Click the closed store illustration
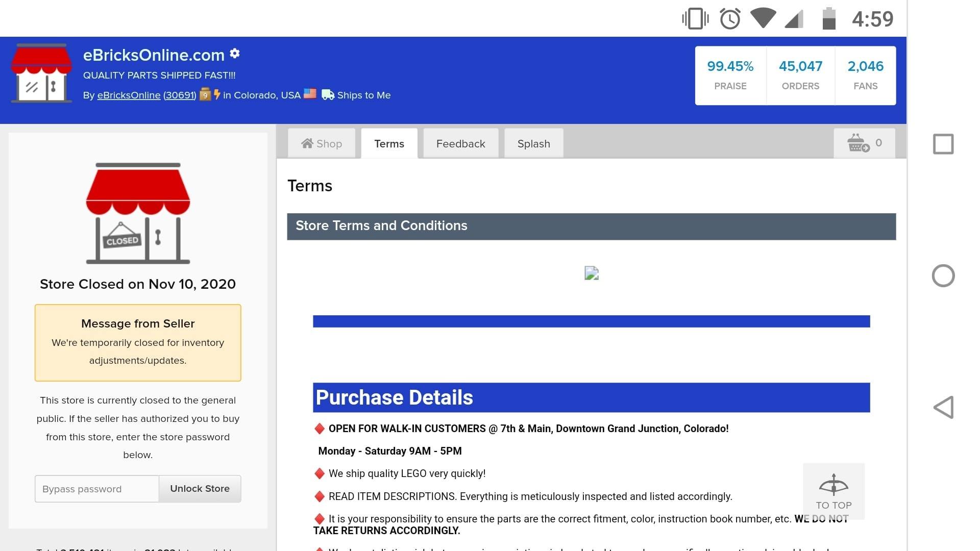Viewport: 980px width, 551px height. point(138,213)
